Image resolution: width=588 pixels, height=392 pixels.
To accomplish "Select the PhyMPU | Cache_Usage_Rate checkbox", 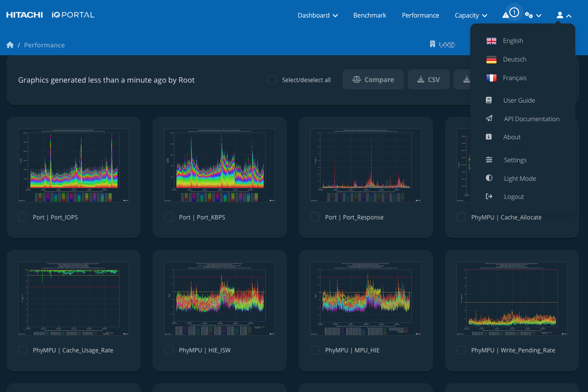I will [22, 350].
